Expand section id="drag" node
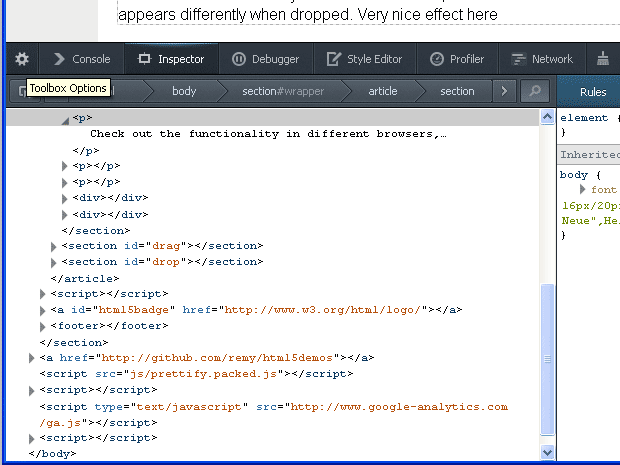The width and height of the screenshot is (620, 465). [x=53, y=247]
